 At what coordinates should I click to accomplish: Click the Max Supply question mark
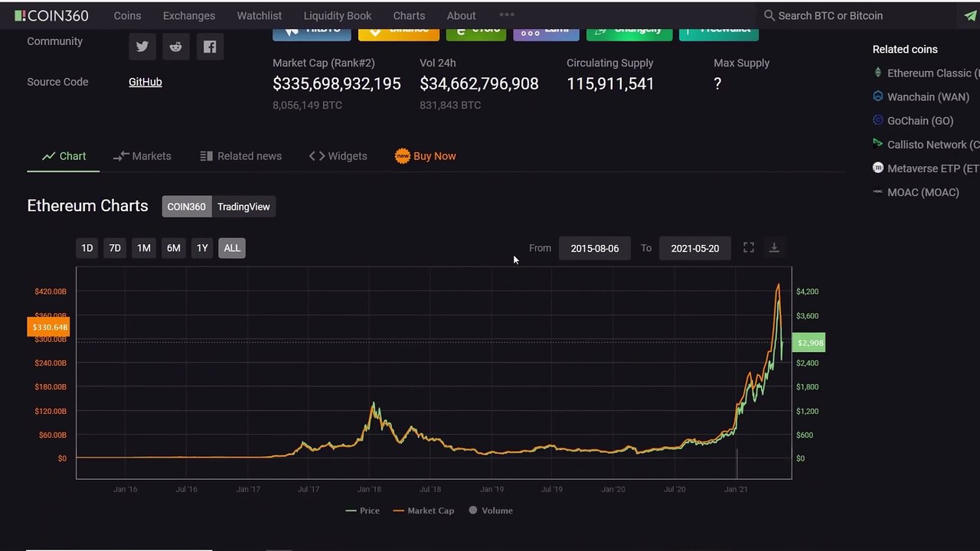tap(717, 83)
